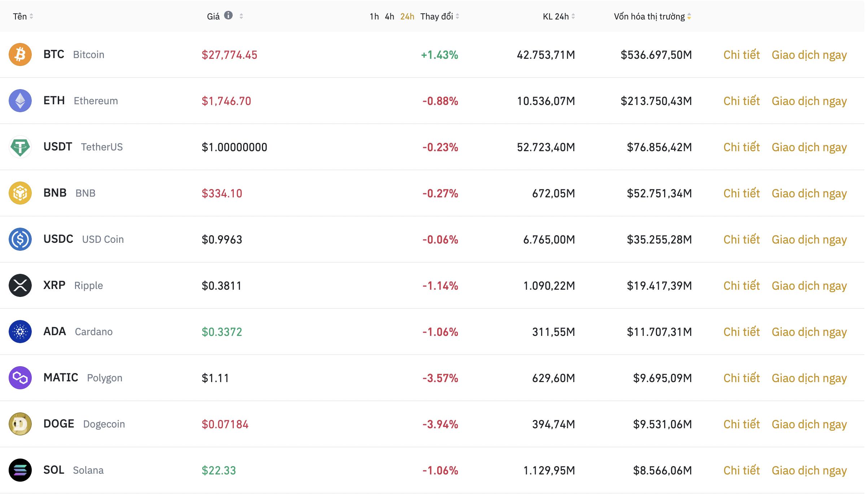This screenshot has height=495, width=868.
Task: Click the Dogecoin logo icon
Action: pos(20,424)
